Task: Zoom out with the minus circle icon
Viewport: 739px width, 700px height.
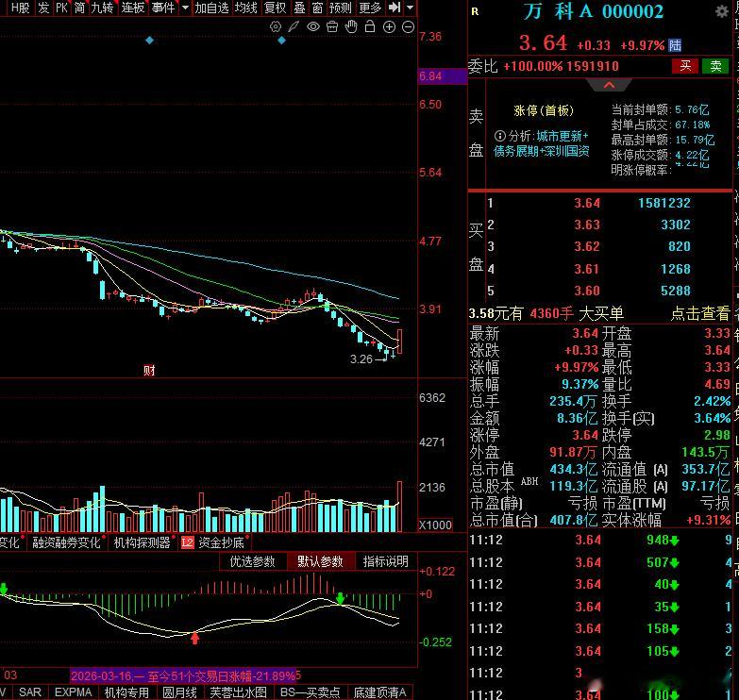Action: click(x=408, y=26)
